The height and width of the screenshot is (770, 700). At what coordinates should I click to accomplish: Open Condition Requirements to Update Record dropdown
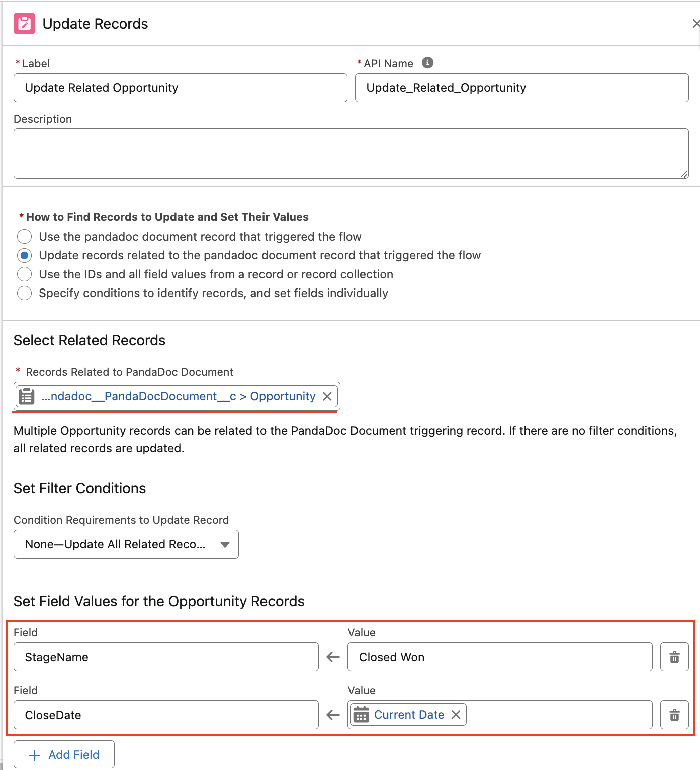tap(126, 544)
